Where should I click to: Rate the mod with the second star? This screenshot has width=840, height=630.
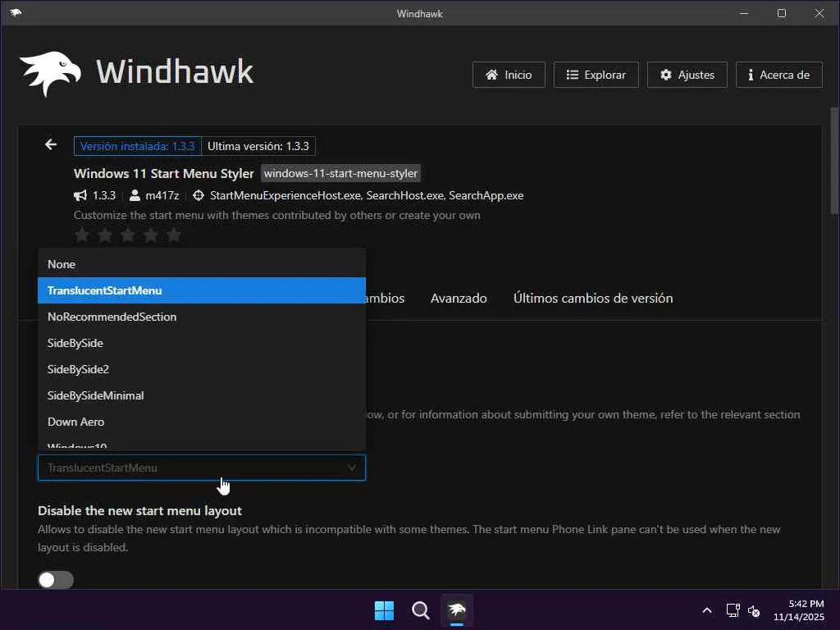[x=105, y=235]
